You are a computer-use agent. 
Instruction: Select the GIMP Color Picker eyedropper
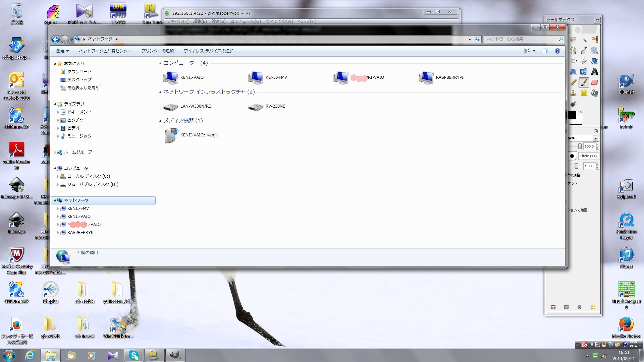pos(584,50)
